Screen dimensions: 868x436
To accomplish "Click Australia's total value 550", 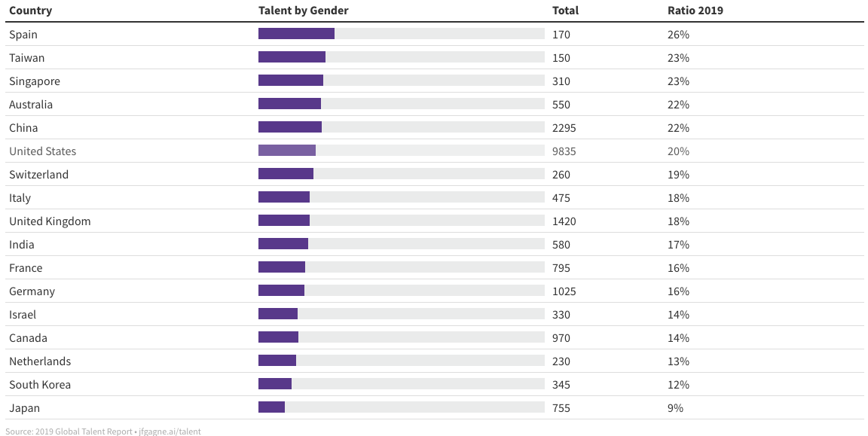I will [561, 105].
